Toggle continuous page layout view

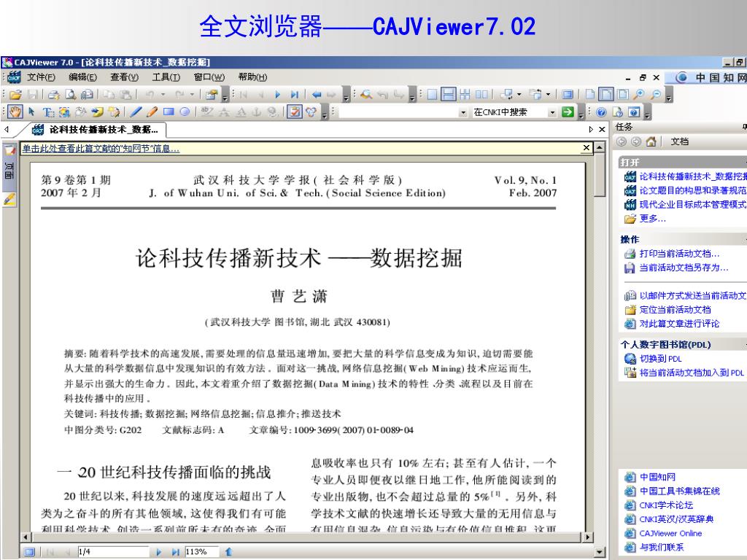coord(449,94)
